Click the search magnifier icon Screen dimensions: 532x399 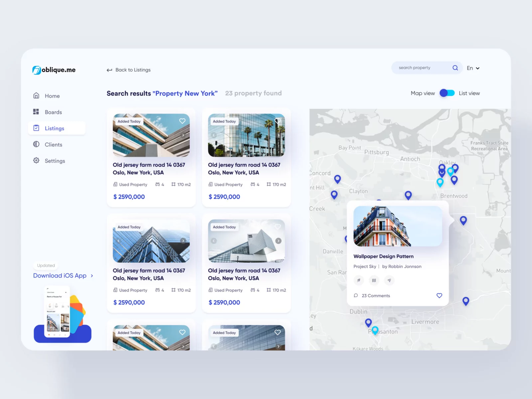pos(455,68)
